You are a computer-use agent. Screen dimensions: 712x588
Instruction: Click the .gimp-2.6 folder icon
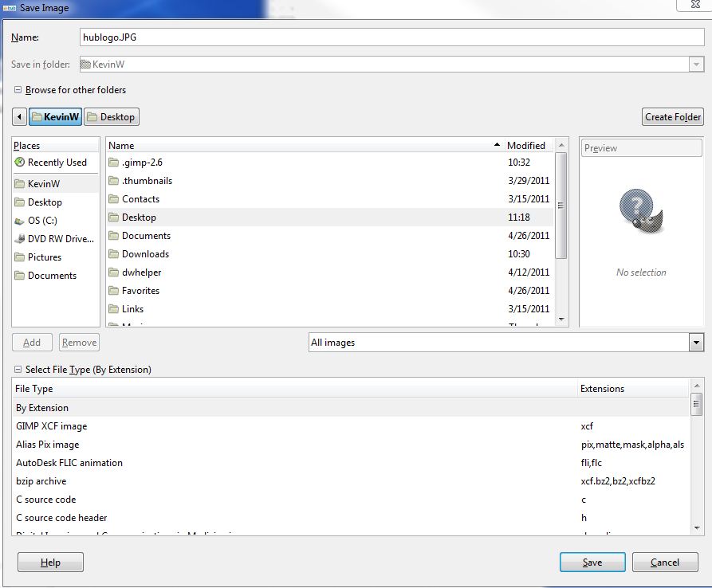[x=113, y=163]
